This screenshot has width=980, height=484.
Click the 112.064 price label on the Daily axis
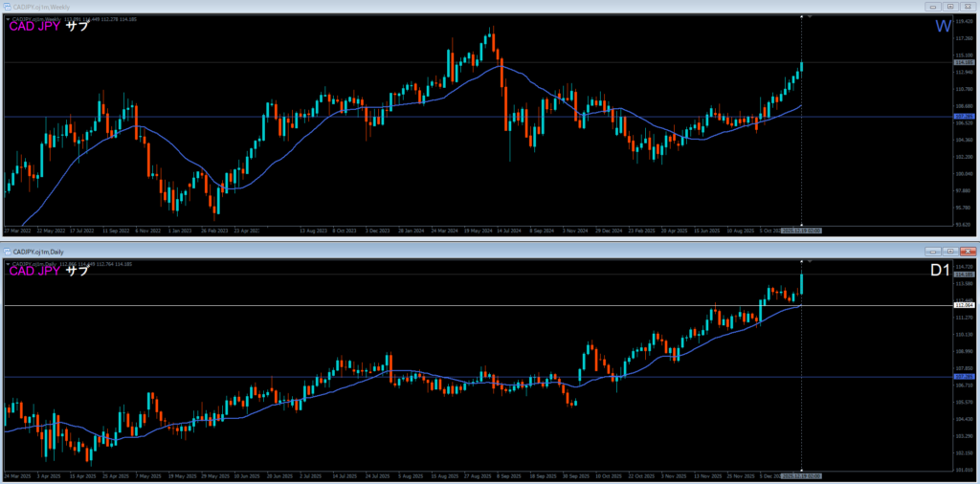pos(965,305)
